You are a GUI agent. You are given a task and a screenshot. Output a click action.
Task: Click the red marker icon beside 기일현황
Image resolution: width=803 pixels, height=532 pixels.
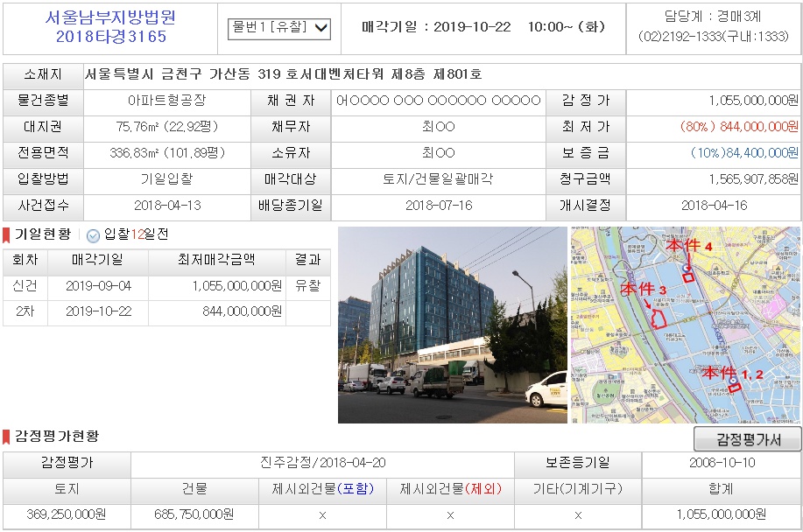click(x=6, y=235)
